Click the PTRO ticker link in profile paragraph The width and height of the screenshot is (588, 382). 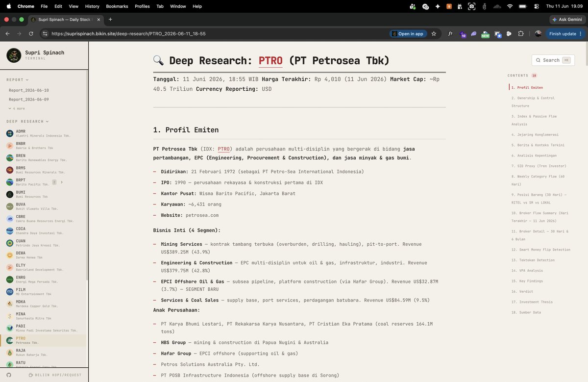click(x=223, y=149)
